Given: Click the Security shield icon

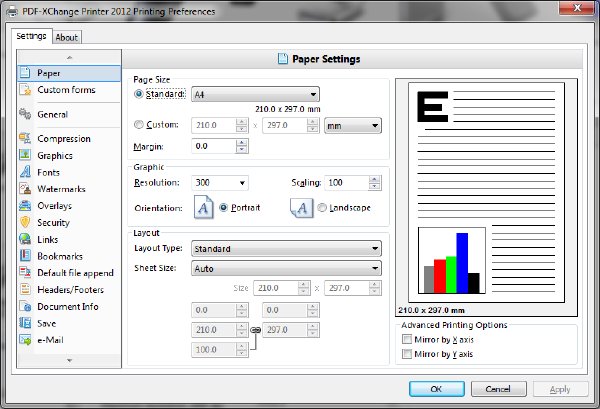Looking at the screenshot, I should pos(25,222).
